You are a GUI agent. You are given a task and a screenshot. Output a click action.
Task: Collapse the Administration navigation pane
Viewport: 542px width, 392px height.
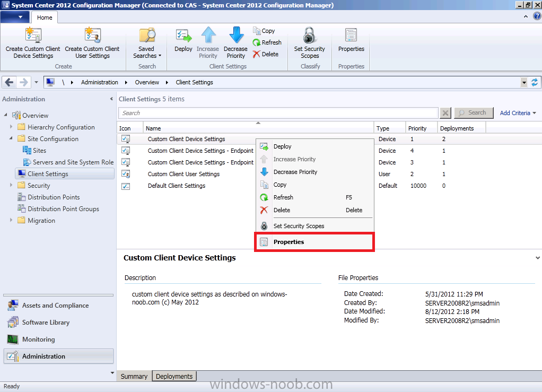pyautogui.click(x=111, y=99)
